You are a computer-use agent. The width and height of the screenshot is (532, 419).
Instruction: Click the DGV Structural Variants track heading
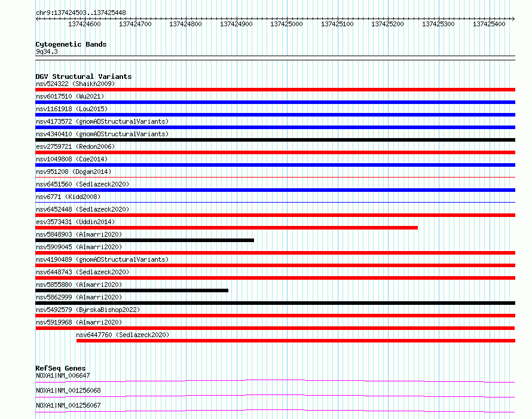pyautogui.click(x=84, y=77)
